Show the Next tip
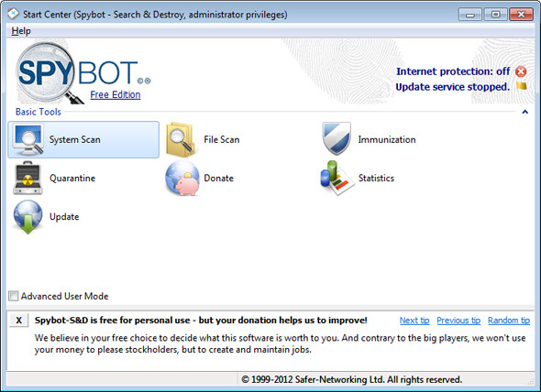 (x=414, y=321)
